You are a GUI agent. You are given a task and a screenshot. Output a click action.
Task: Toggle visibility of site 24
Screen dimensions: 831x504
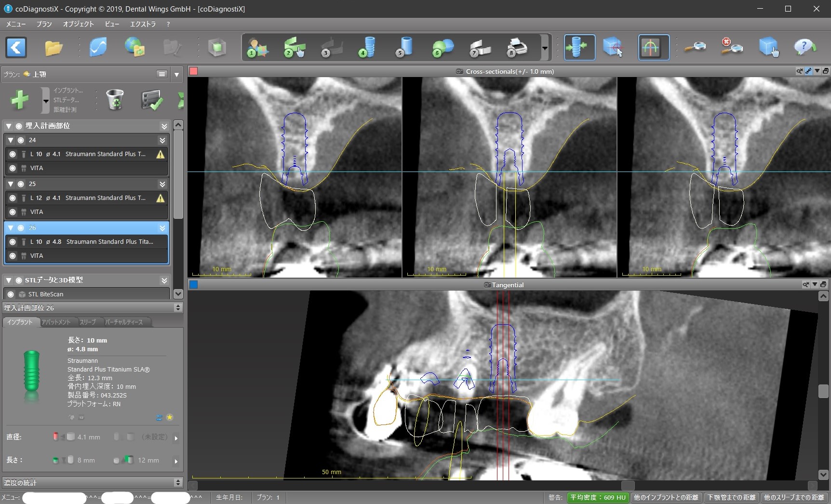(21, 140)
